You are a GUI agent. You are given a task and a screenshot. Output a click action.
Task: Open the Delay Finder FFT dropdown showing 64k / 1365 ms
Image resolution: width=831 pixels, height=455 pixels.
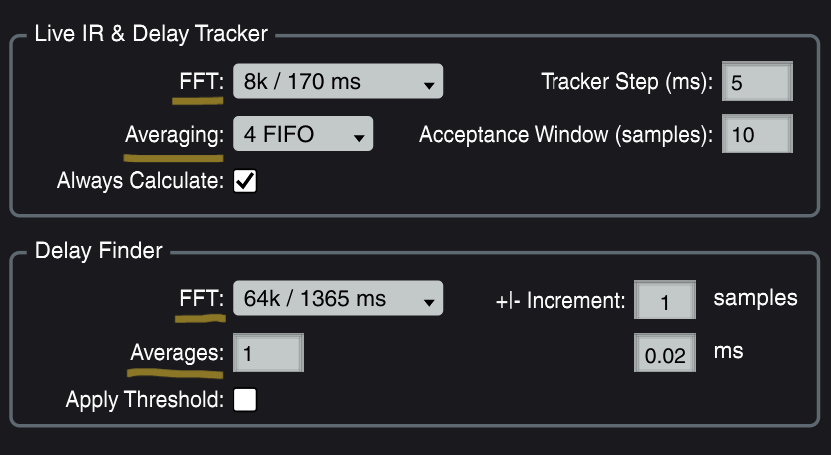pyautogui.click(x=338, y=298)
